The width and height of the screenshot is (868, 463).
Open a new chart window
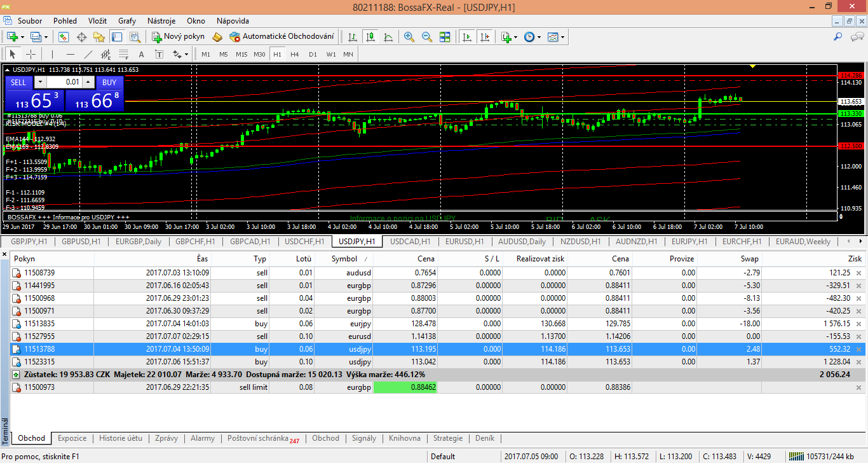(12, 37)
